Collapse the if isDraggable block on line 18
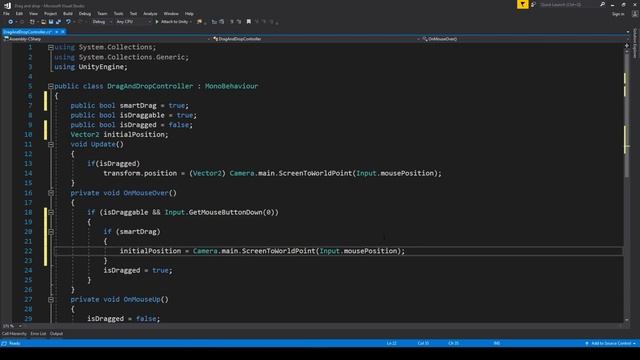 tap(51, 212)
